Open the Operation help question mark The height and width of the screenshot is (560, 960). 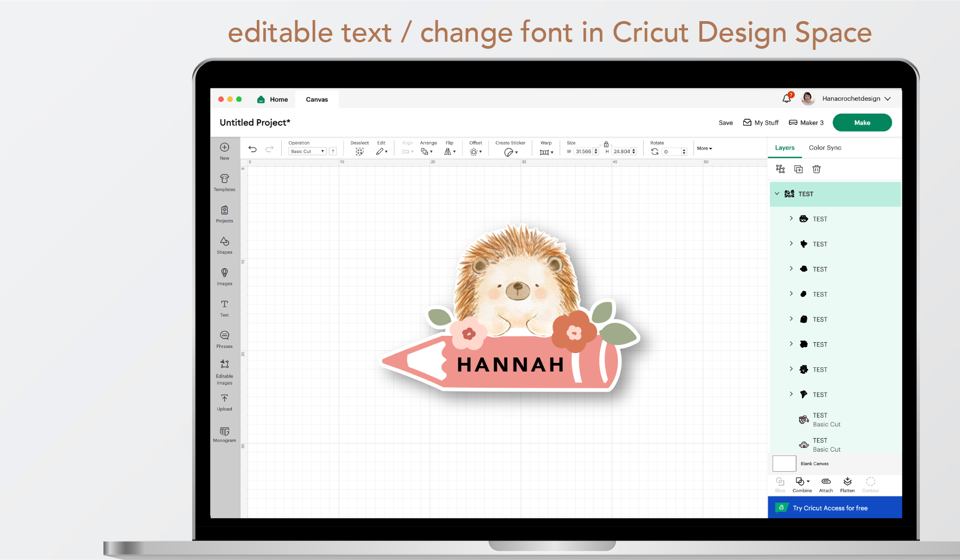(x=333, y=152)
